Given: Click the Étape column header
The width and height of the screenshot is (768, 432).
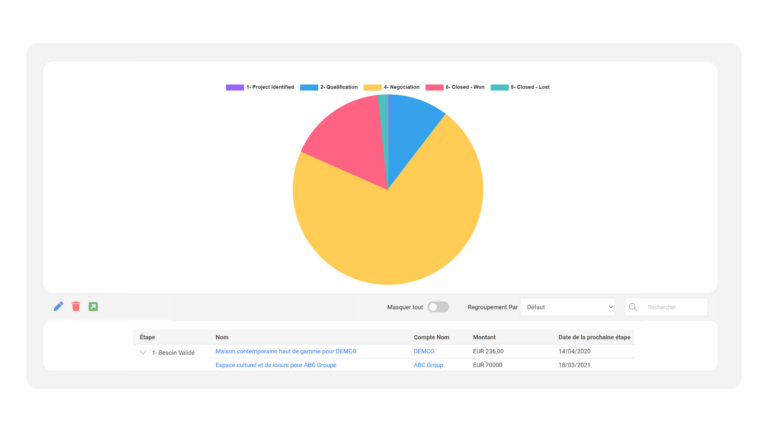Looking at the screenshot, I should (147, 337).
